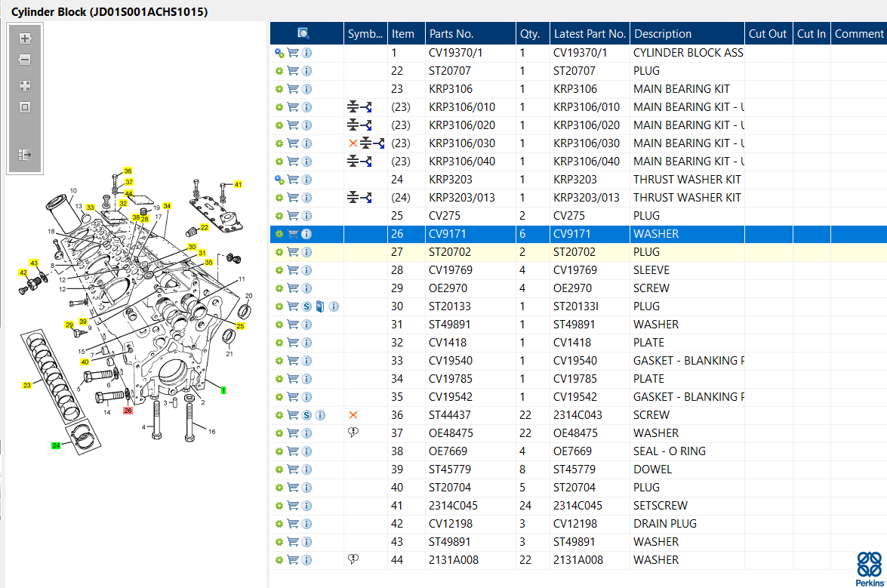Click supersession S icon for ST20133

pyautogui.click(x=306, y=306)
